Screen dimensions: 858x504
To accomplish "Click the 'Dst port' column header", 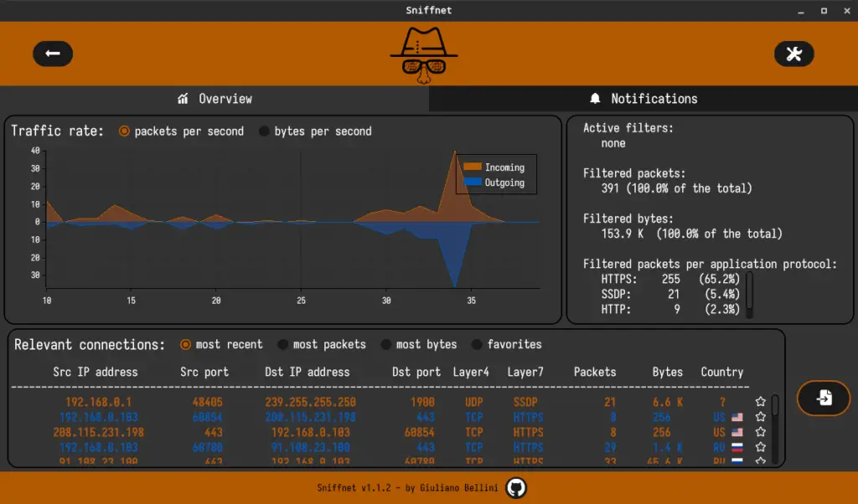I will 416,373.
